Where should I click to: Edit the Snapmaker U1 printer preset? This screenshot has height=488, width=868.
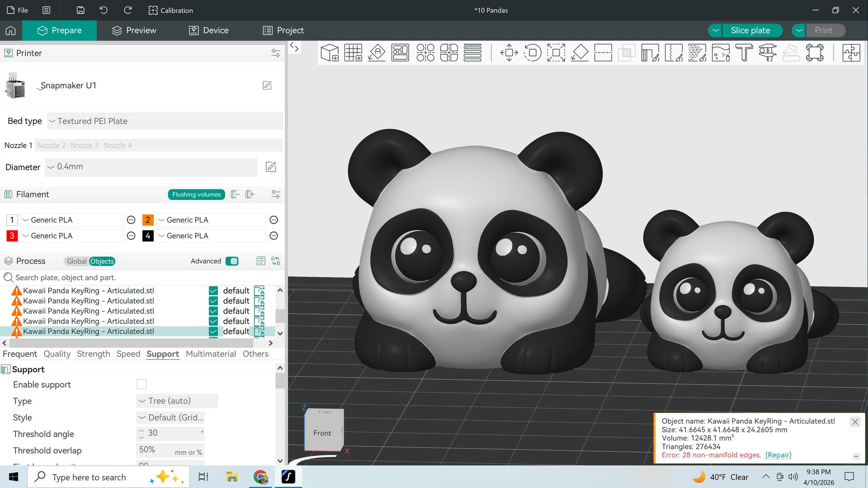(x=267, y=86)
